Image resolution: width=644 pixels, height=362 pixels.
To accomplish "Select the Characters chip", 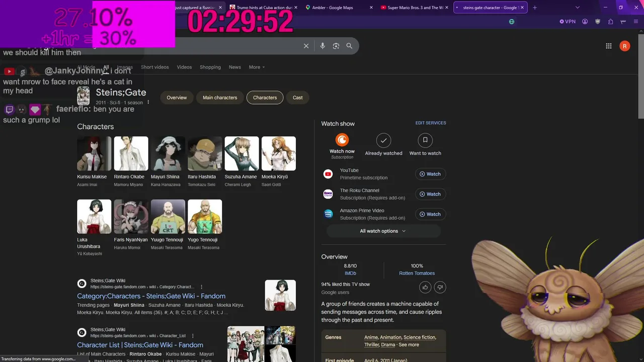I will coord(265,98).
